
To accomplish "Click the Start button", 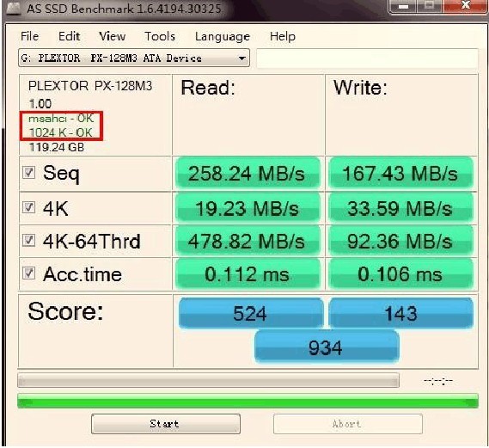I will [166, 424].
